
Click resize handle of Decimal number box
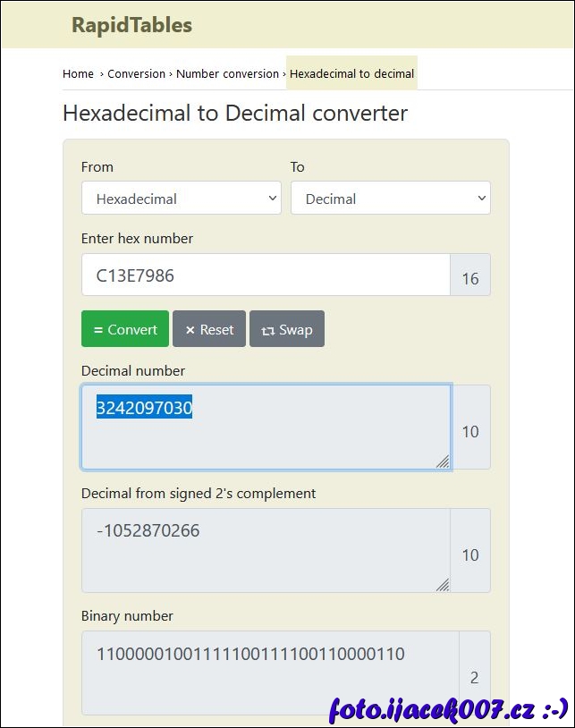click(x=443, y=461)
